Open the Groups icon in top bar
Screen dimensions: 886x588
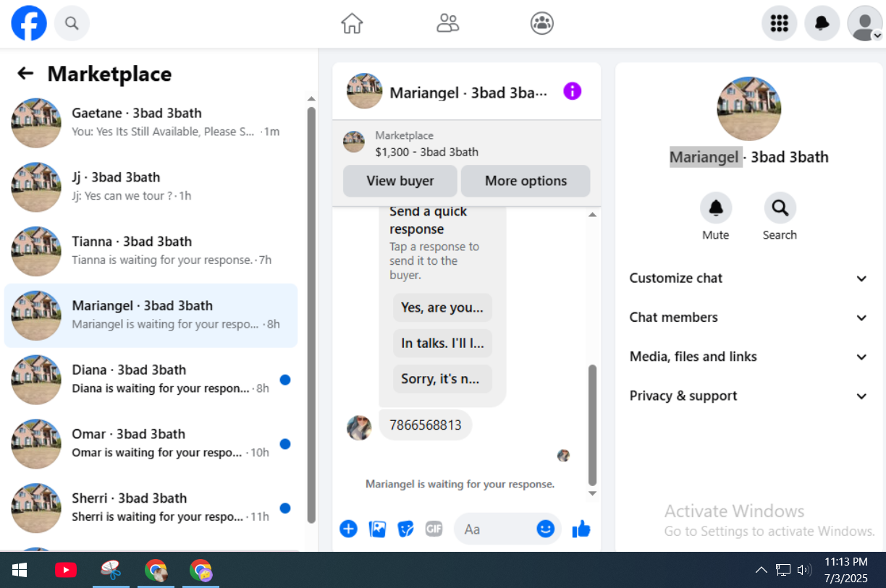(x=542, y=24)
